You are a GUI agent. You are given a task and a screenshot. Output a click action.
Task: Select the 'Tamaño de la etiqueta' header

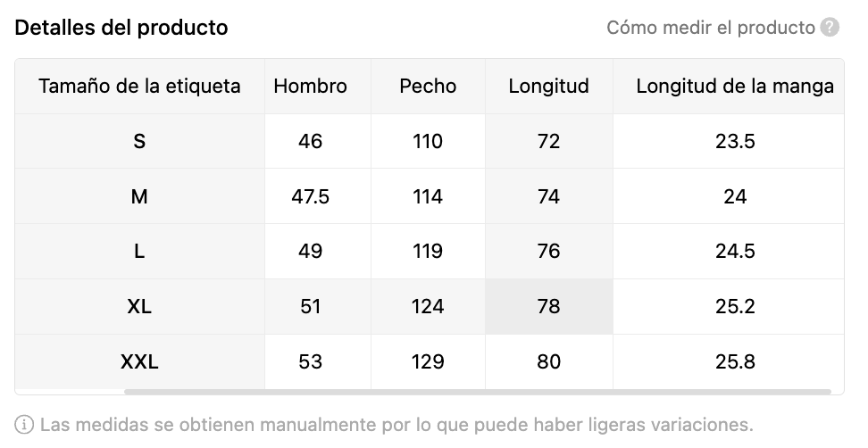click(x=139, y=87)
